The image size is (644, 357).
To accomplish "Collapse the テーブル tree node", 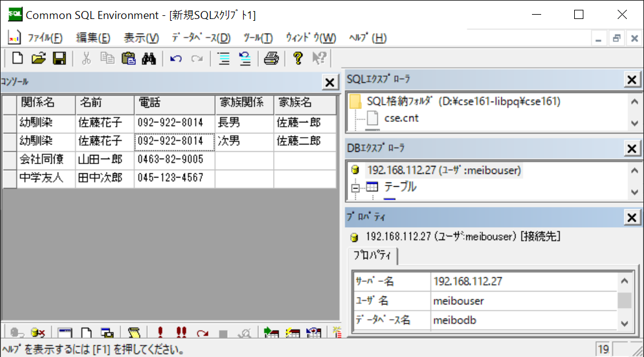I will (355, 188).
